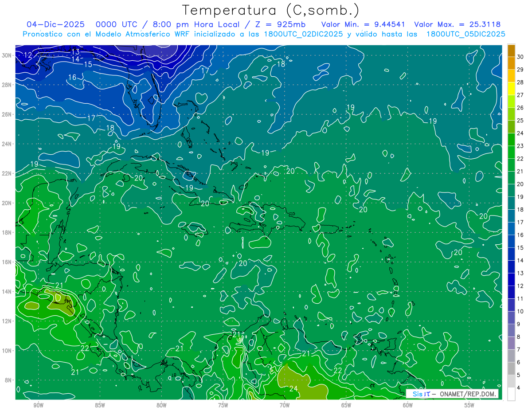Image resolution: width=532 pixels, height=411 pixels.
Task: Click the white bottom swatch of color scale
Action: [x=512, y=394]
